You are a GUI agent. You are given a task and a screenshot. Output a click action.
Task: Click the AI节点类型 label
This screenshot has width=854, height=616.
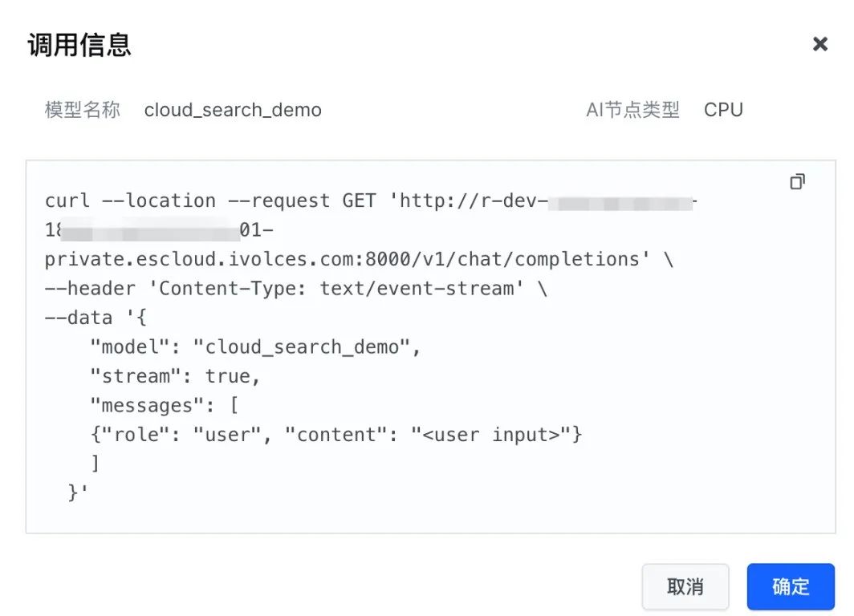[x=632, y=110]
